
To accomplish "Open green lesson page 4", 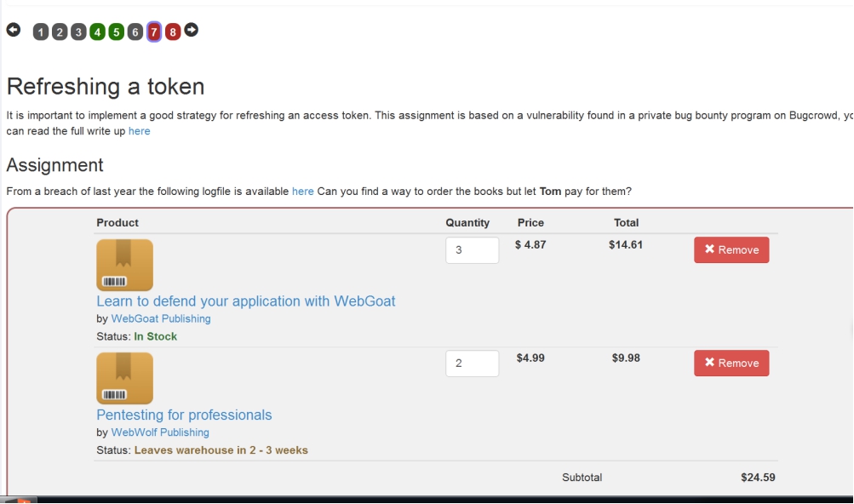I will point(98,32).
